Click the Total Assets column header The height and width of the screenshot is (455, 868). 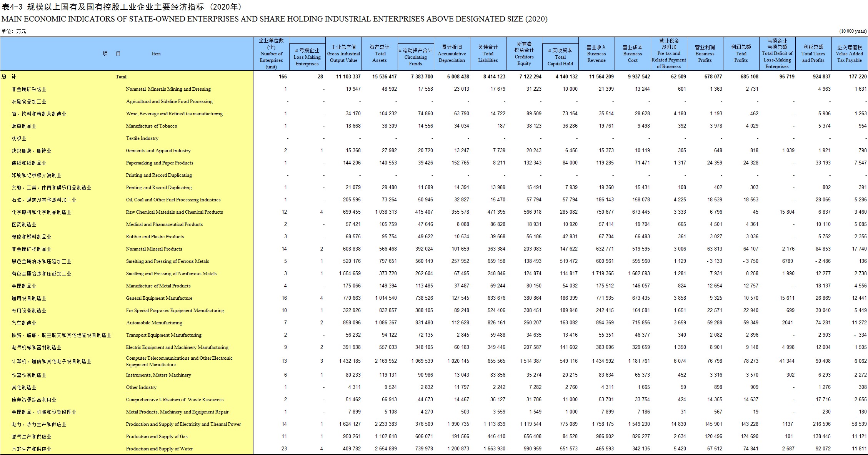coord(380,54)
